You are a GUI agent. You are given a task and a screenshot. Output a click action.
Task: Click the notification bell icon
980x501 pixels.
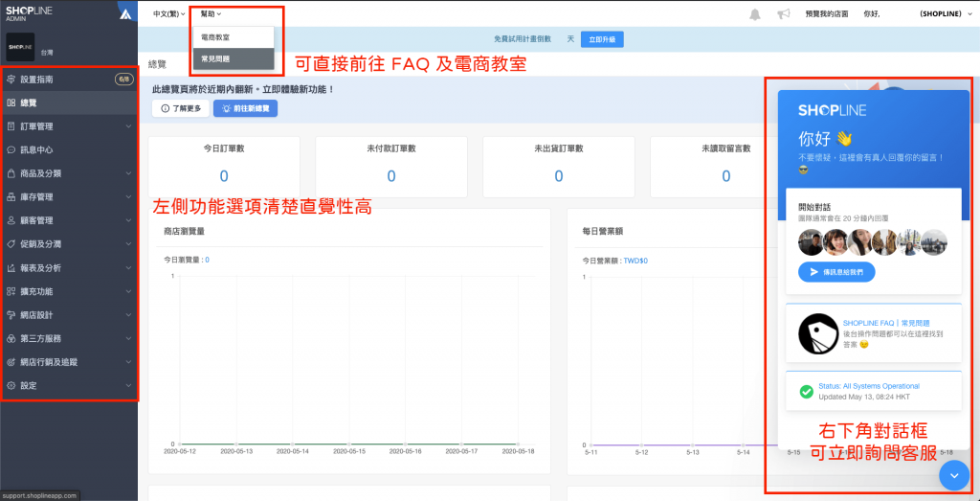tap(755, 14)
